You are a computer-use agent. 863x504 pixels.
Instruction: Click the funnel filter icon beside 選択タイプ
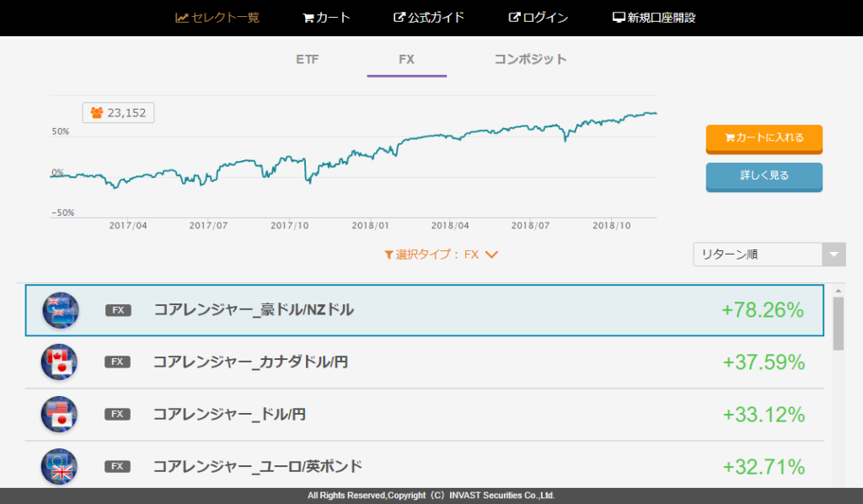pyautogui.click(x=389, y=255)
